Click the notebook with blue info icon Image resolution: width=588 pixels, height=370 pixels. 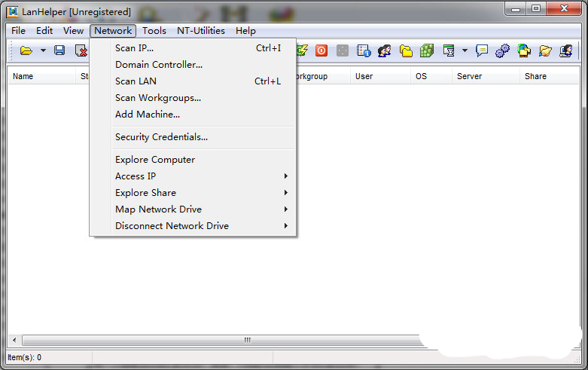click(364, 50)
